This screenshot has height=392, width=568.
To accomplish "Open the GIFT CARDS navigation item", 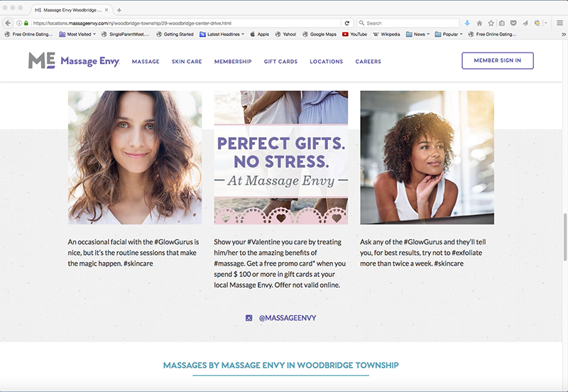I will coord(280,62).
